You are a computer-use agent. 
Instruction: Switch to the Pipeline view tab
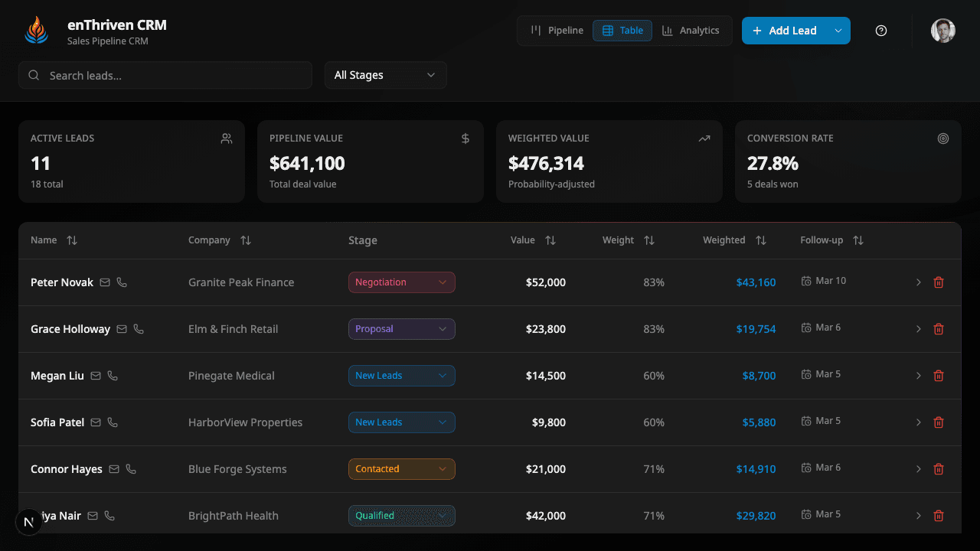557,31
